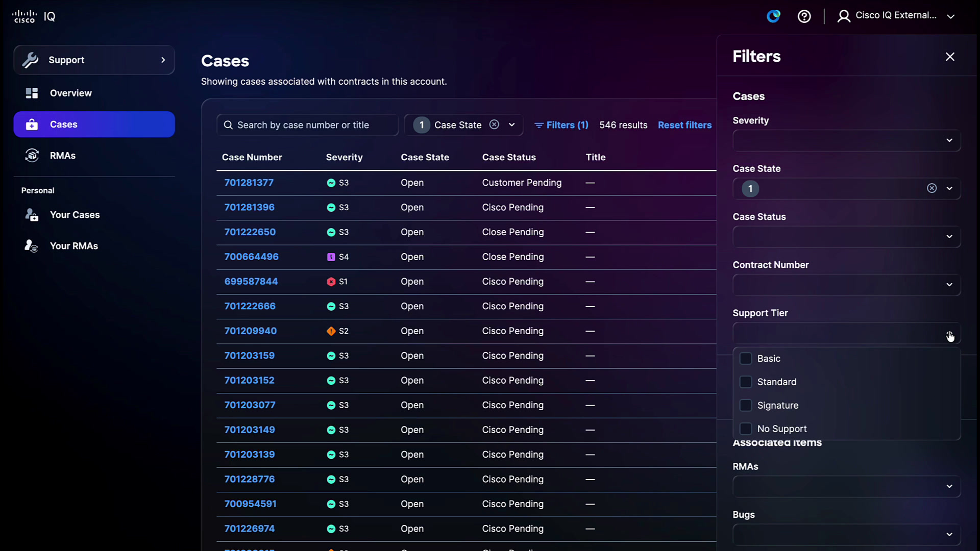Click the S2 severity icon for 701209940
Viewport: 980px width, 551px height.
(331, 331)
